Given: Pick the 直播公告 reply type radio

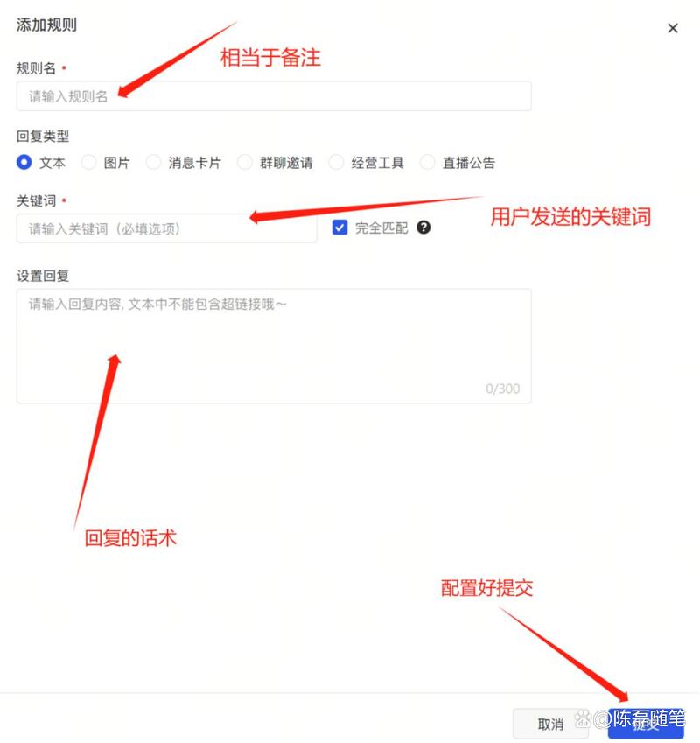Looking at the screenshot, I should [x=427, y=162].
